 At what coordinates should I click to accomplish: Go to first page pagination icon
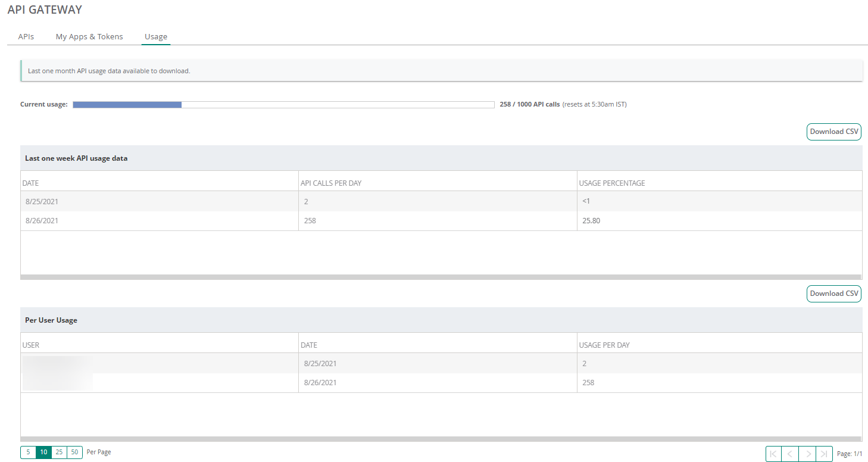(773, 454)
